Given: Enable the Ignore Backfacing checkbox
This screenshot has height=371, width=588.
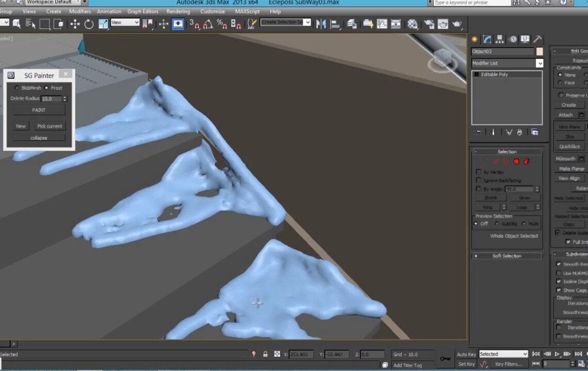Looking at the screenshot, I should [x=479, y=180].
